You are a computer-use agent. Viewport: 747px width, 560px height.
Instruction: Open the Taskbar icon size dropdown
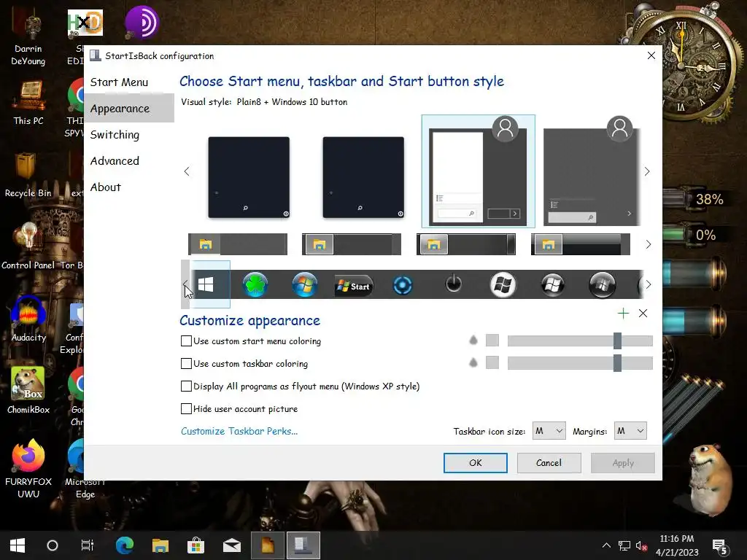pos(549,431)
